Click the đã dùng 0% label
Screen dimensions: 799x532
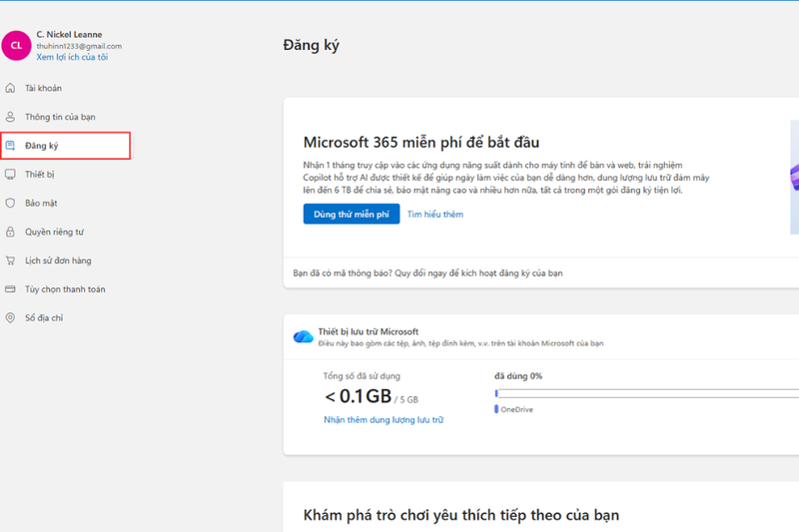pyautogui.click(x=518, y=375)
